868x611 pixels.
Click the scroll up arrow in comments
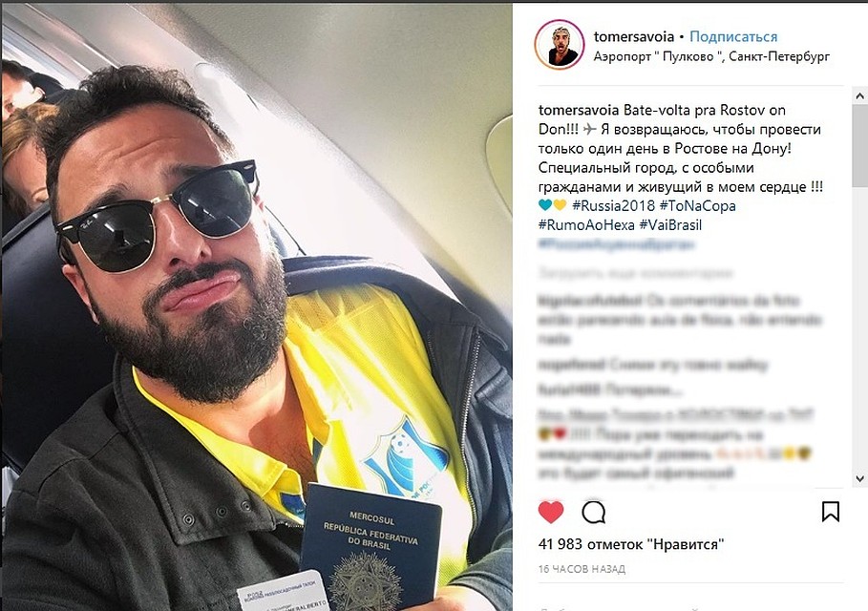[x=859, y=95]
